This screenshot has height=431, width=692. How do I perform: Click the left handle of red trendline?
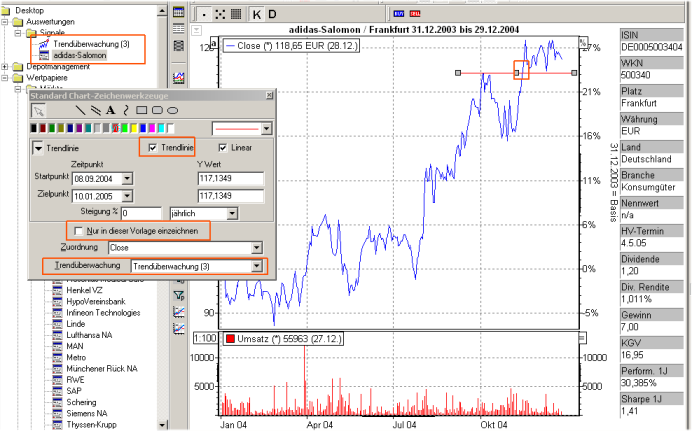(458, 73)
